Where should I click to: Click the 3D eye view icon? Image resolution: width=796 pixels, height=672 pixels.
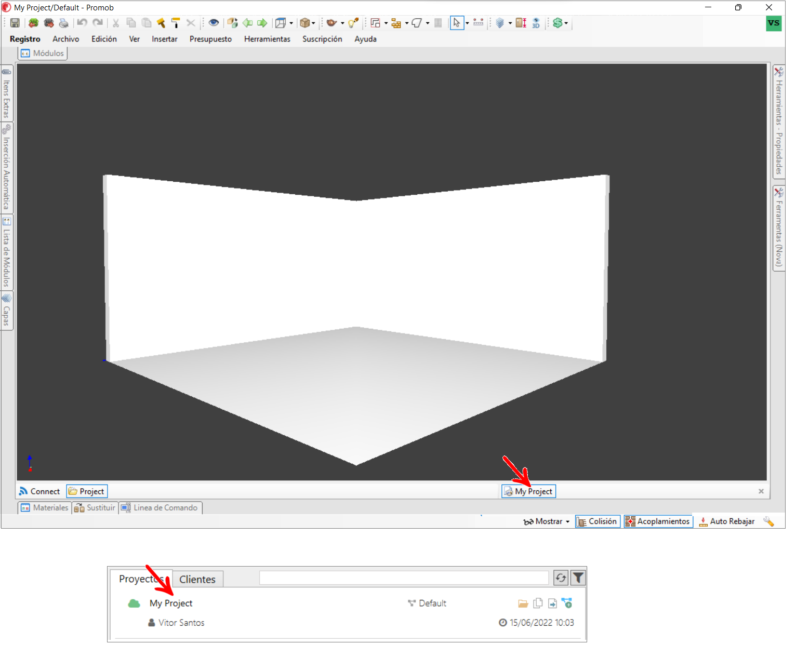coord(536,23)
